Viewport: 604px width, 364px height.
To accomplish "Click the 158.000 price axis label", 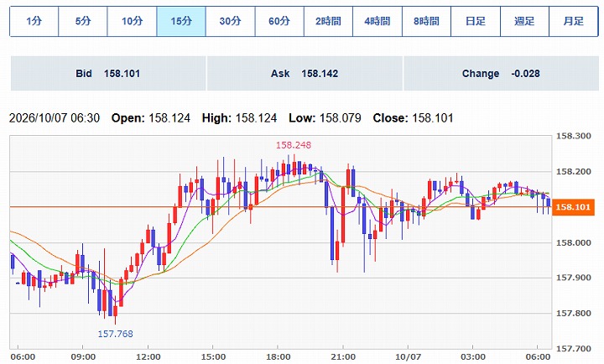I will click(x=573, y=242).
